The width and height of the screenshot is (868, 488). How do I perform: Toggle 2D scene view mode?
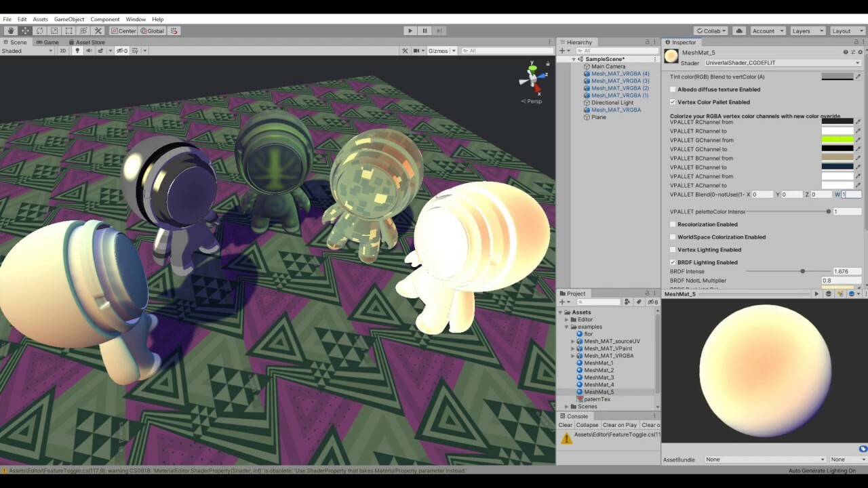tap(63, 51)
